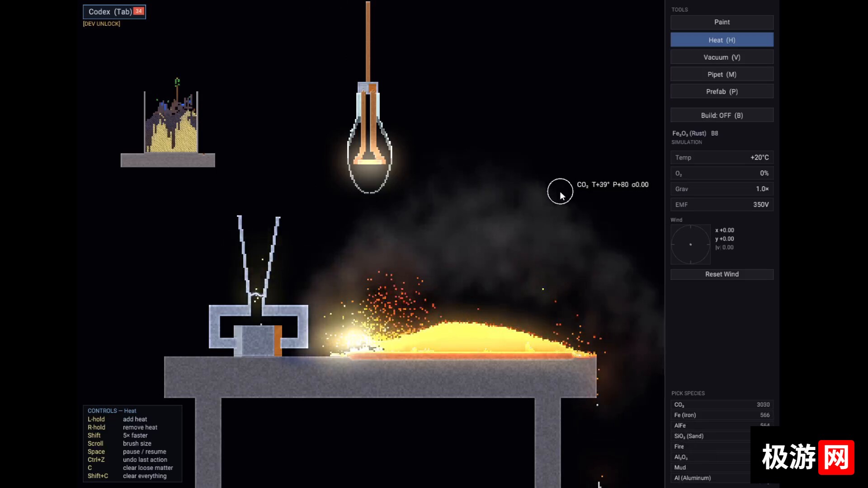Click the Wind direction dial
868x488 pixels.
(x=690, y=244)
